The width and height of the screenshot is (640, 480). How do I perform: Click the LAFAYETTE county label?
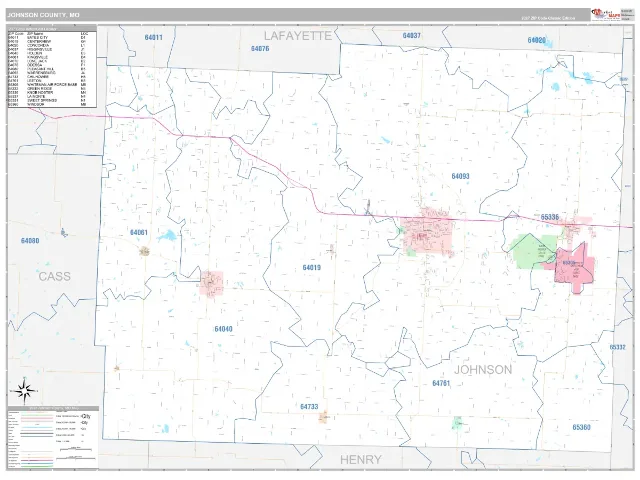point(298,36)
